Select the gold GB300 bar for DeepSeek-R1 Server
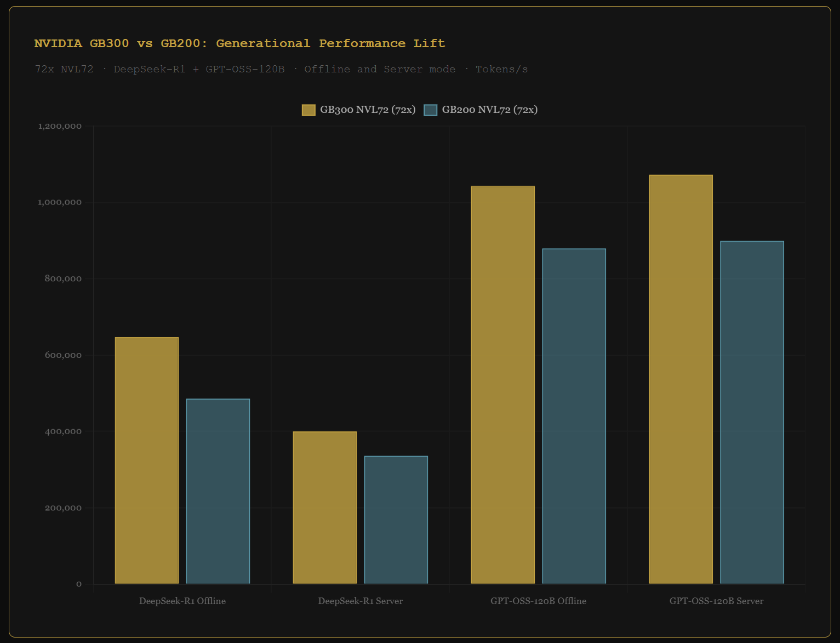Viewport: 840px width, 643px height. (325, 508)
